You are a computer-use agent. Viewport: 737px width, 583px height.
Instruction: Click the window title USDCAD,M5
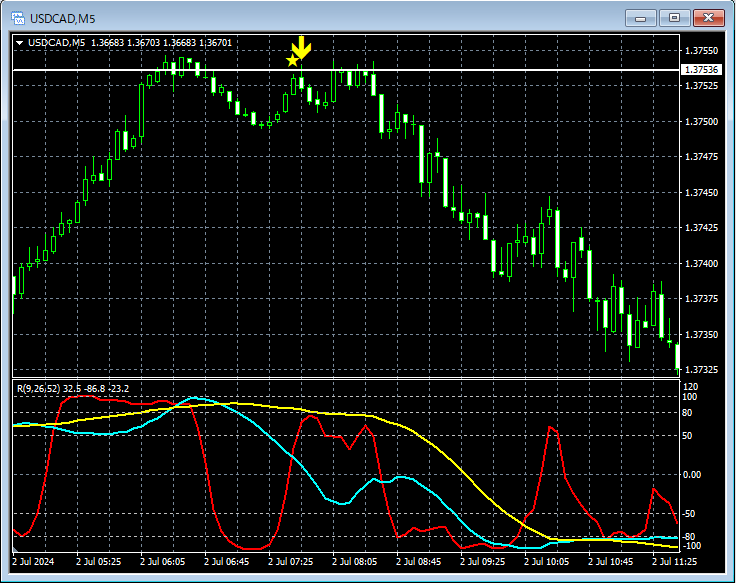click(x=63, y=19)
